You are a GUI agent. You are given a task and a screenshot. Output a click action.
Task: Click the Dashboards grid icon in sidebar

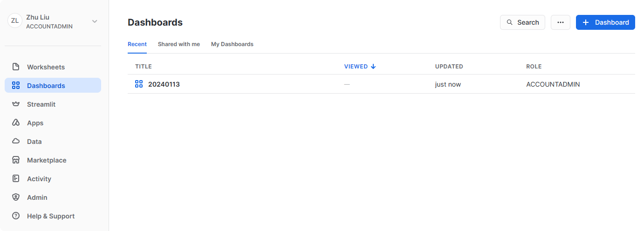click(x=16, y=86)
